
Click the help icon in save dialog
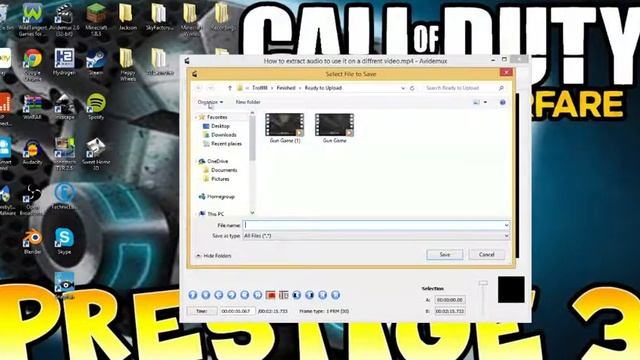click(502, 102)
